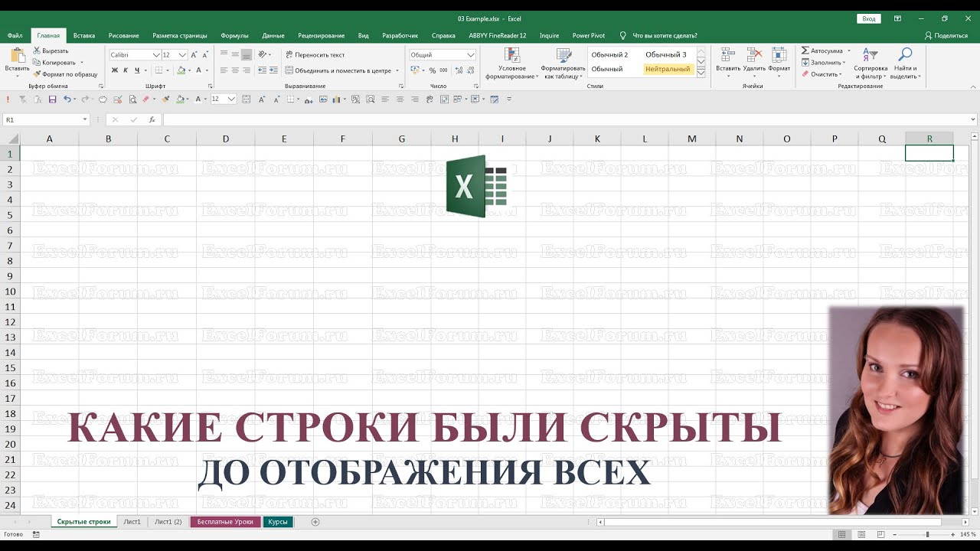Image resolution: width=980 pixels, height=551 pixels.
Task: Click the Вставить cells icon in Ячейки
Action: pyautogui.click(x=728, y=55)
